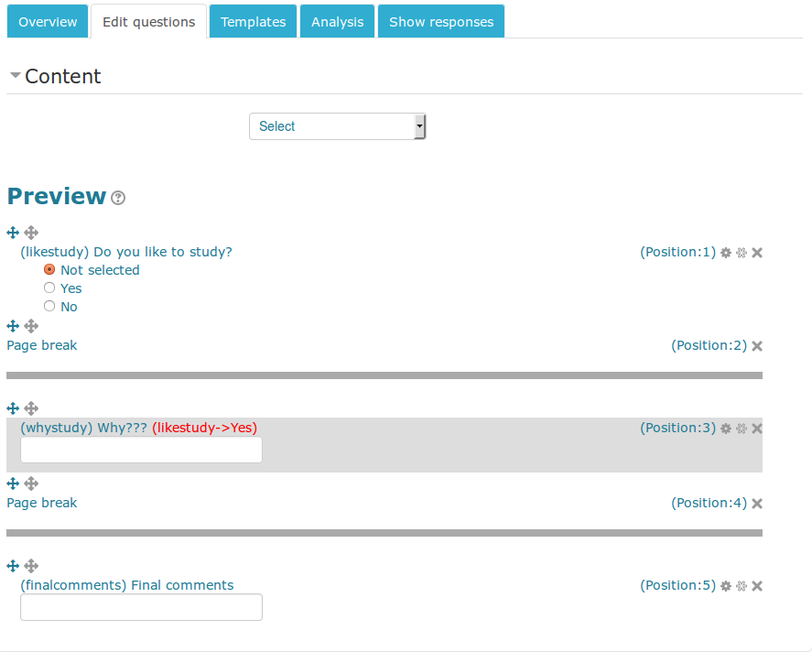Choose the 'No' radio option
Image resolution: width=812 pixels, height=652 pixels.
(x=49, y=306)
